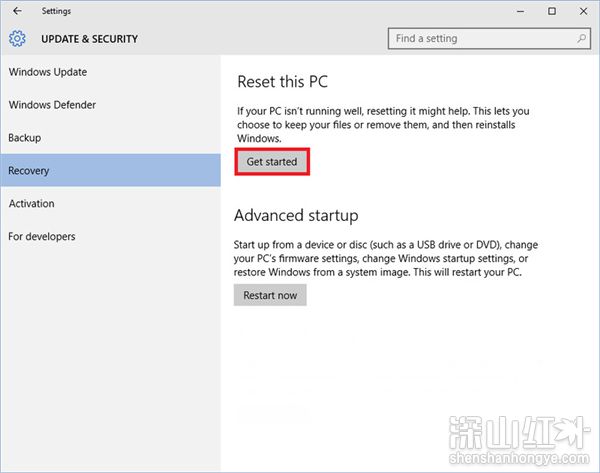Image resolution: width=600 pixels, height=473 pixels.
Task: Open the Windows Update section
Action: pyautogui.click(x=48, y=72)
